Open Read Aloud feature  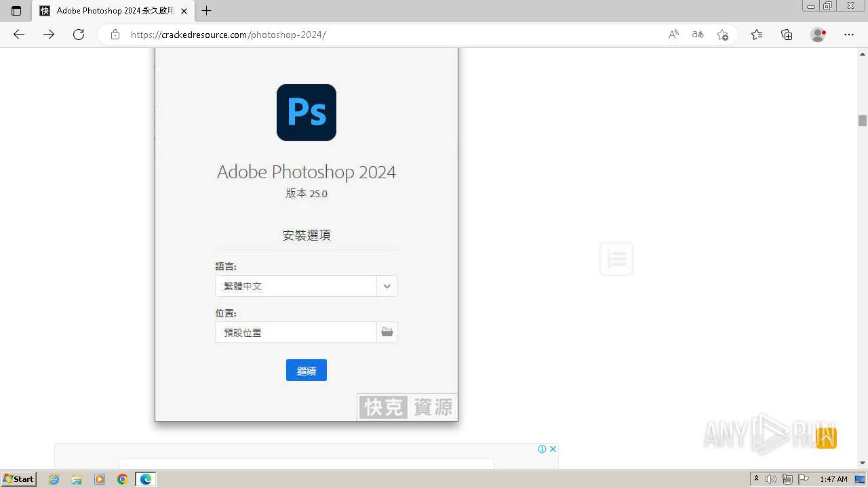pyautogui.click(x=673, y=35)
